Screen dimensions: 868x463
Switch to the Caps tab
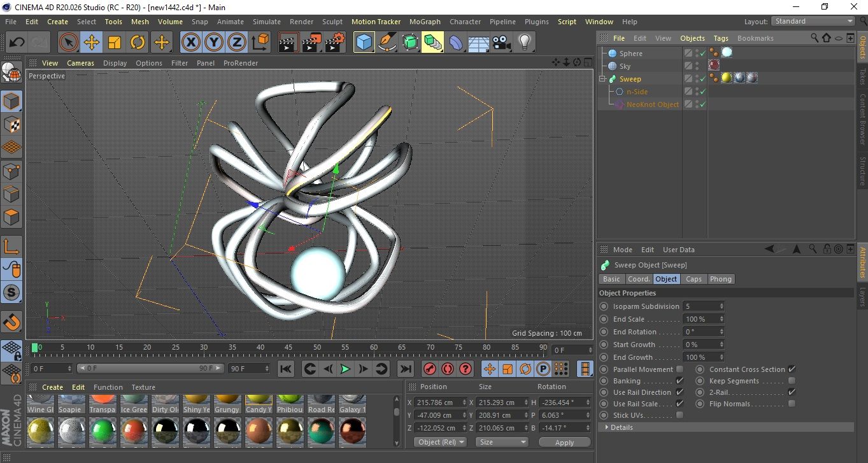(x=694, y=279)
